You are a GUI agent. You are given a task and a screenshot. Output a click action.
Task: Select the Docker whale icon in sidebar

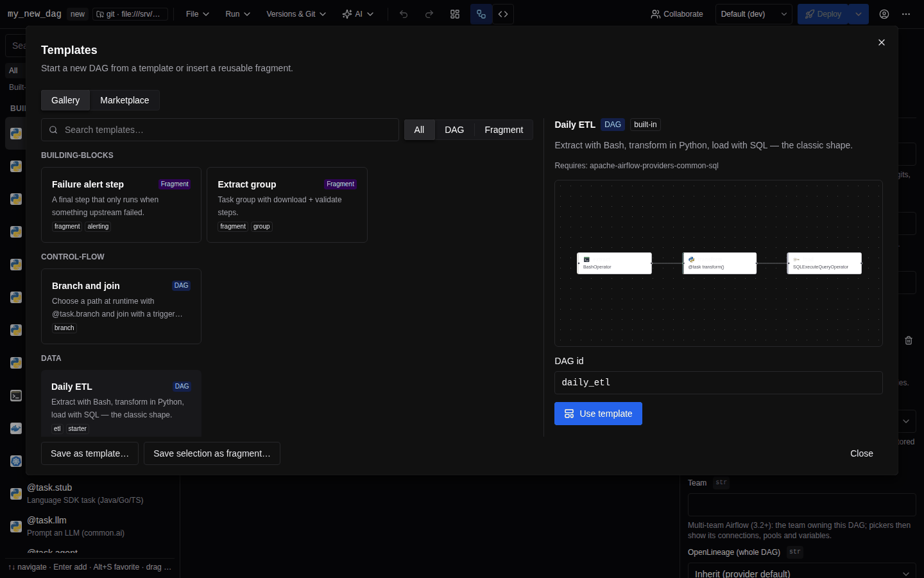[x=16, y=428]
